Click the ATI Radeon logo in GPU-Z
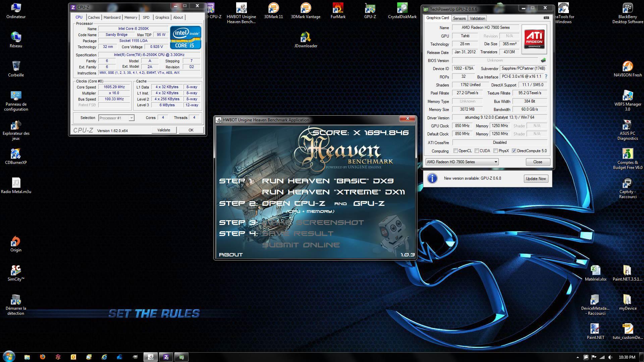Viewport: 644px width, 362px height. coord(534,39)
